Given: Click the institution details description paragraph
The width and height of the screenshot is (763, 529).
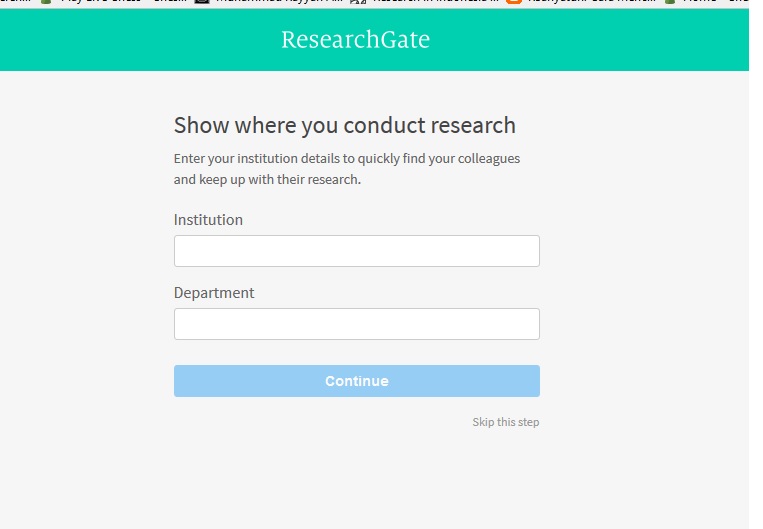Looking at the screenshot, I should click(346, 169).
